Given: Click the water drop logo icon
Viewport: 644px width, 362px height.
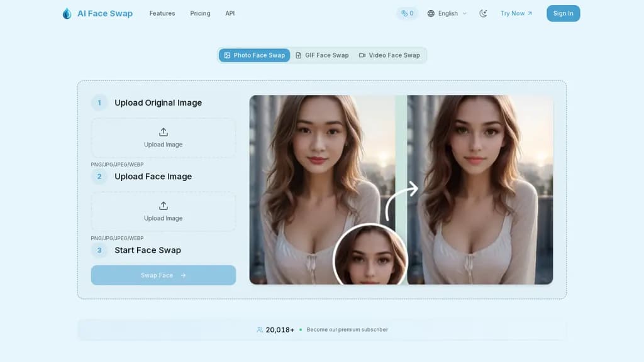Looking at the screenshot, I should pyautogui.click(x=67, y=14).
